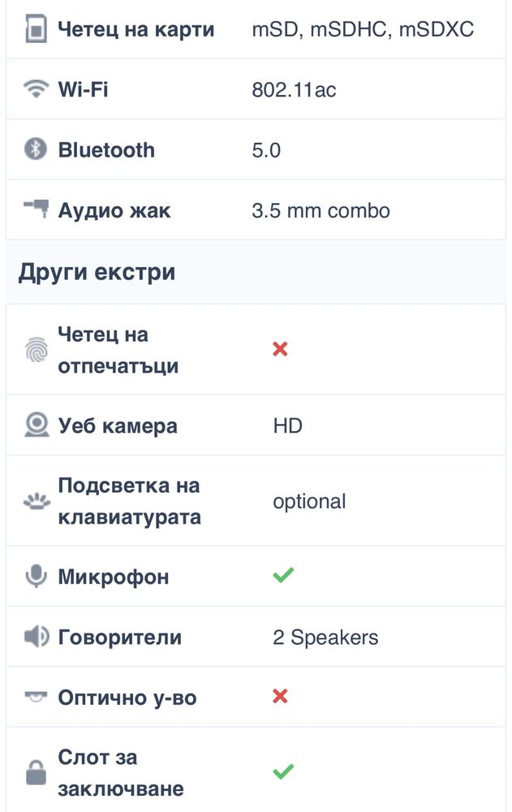Click the red X for Оптично у-во
Image resolution: width=512 pixels, height=812 pixels.
280,697
